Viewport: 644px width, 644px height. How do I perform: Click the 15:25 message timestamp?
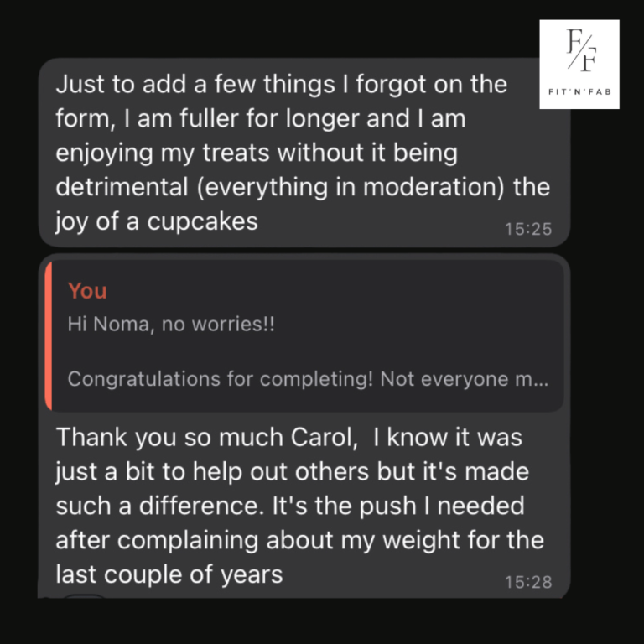pyautogui.click(x=528, y=228)
